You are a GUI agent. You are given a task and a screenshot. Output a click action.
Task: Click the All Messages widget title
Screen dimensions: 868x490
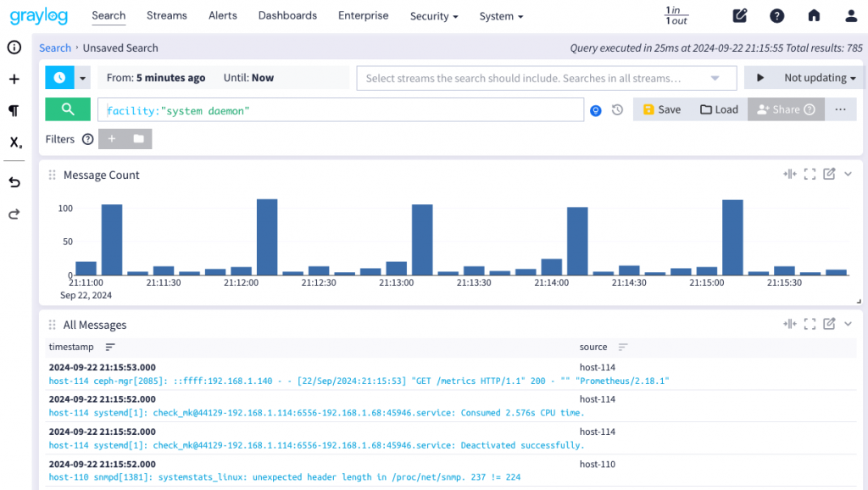95,325
